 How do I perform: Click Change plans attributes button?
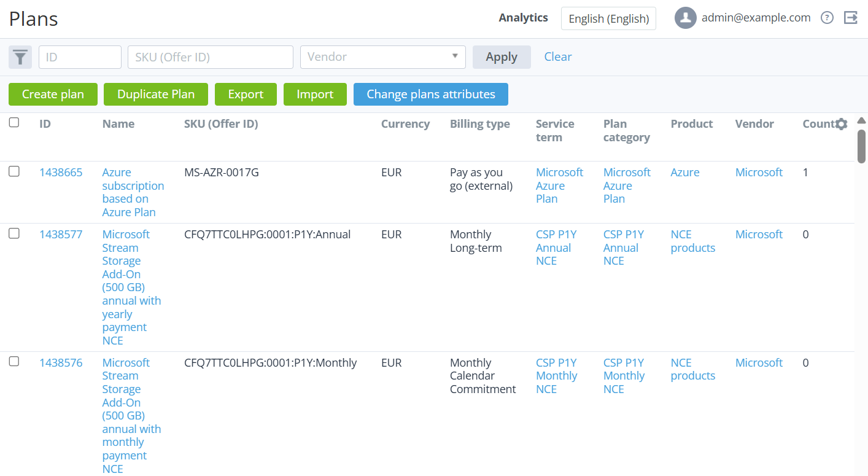click(431, 94)
